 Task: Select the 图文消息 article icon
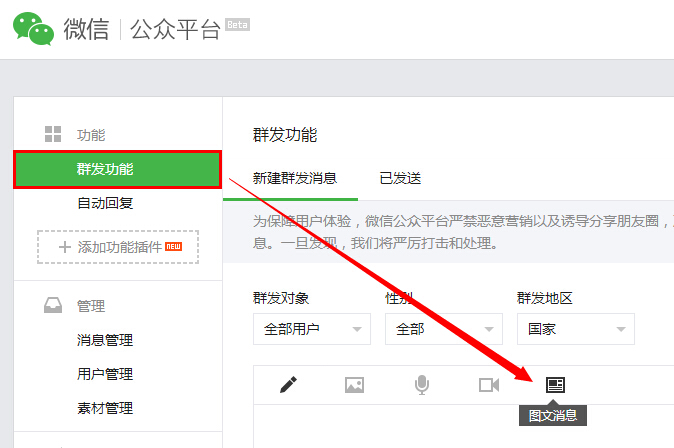tap(555, 384)
